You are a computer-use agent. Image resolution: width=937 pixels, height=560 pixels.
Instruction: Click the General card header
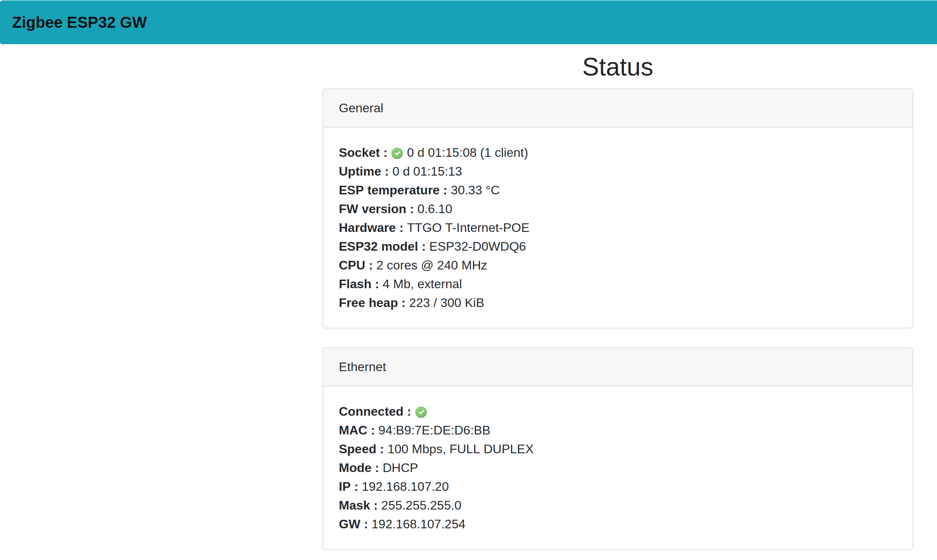click(617, 108)
